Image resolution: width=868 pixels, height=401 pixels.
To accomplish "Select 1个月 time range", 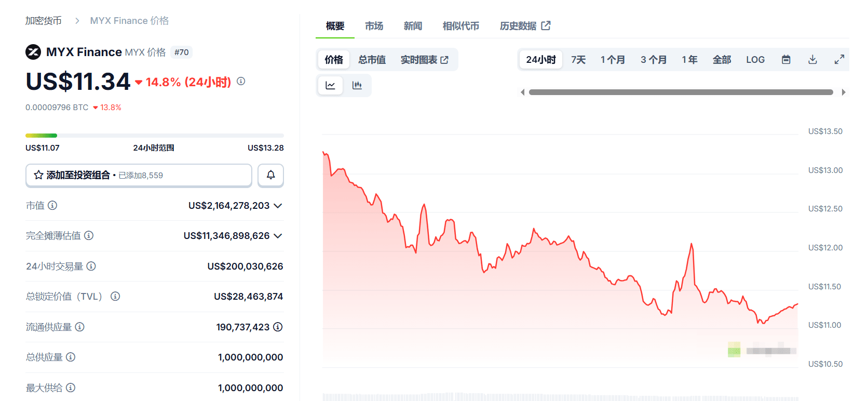I will (x=613, y=60).
